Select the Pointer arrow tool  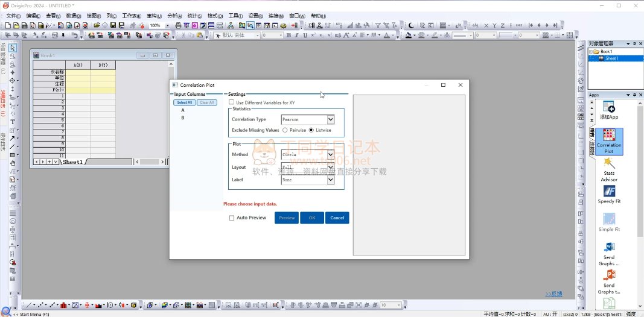coord(13,48)
